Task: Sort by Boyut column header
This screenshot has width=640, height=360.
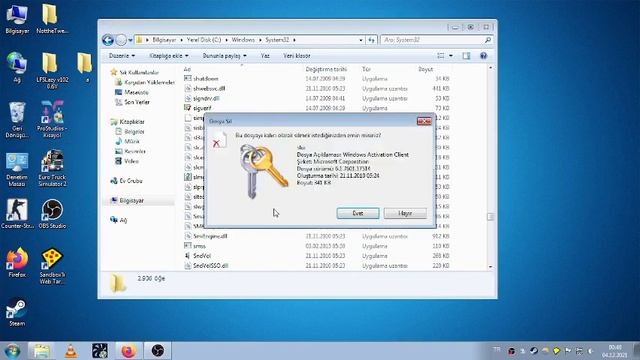Action: click(x=426, y=69)
